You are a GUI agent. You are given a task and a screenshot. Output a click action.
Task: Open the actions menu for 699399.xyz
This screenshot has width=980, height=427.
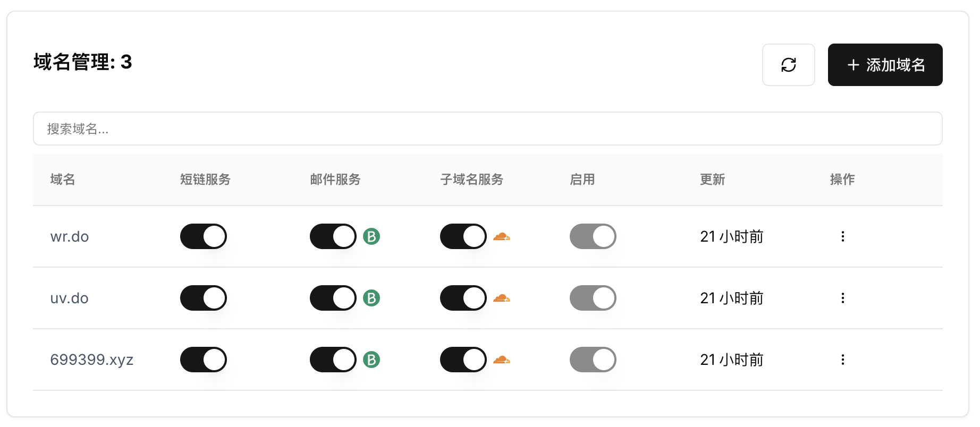click(842, 360)
